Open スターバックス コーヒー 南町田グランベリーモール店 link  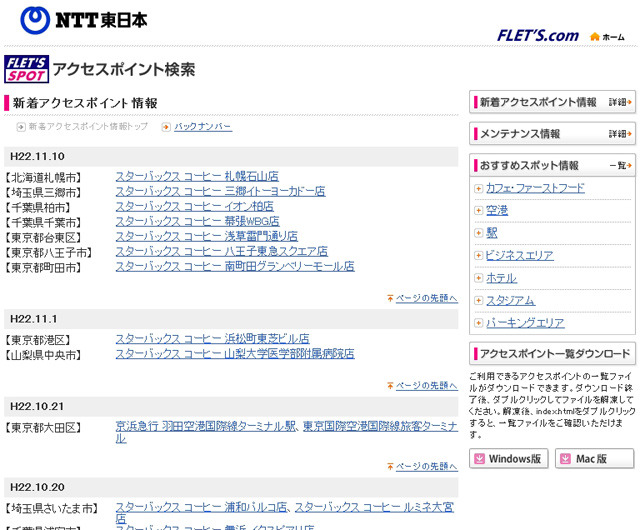tap(235, 267)
